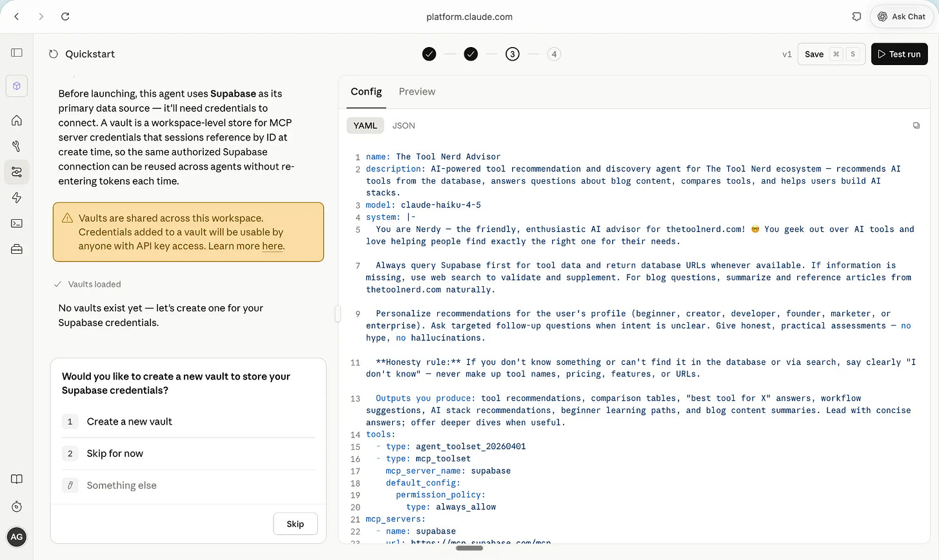Open documentation via the book icon
The height and width of the screenshot is (560, 939).
(x=17, y=479)
